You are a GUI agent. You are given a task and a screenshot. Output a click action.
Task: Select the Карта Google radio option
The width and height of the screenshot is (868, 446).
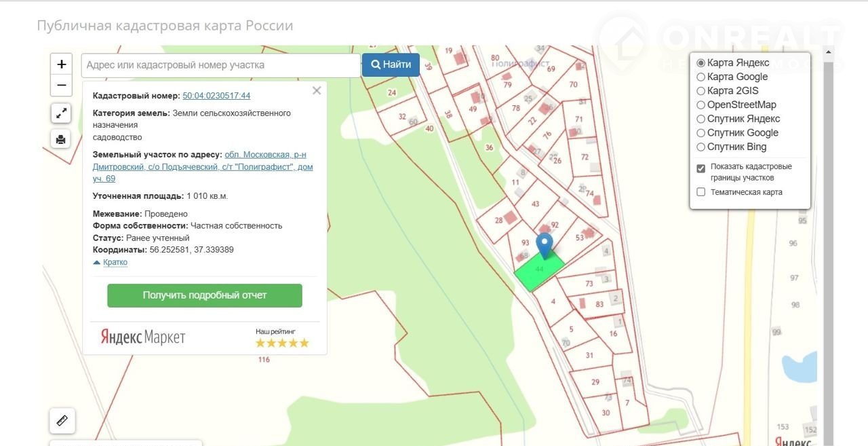(701, 77)
